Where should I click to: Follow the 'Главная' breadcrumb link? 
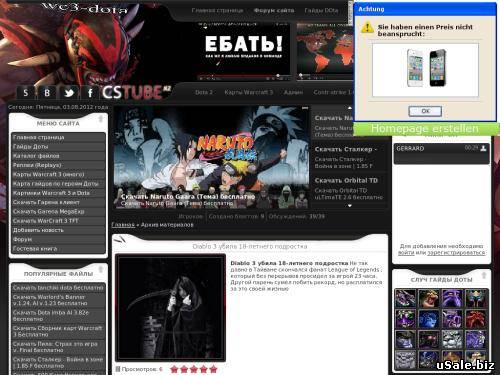pyautogui.click(x=123, y=225)
